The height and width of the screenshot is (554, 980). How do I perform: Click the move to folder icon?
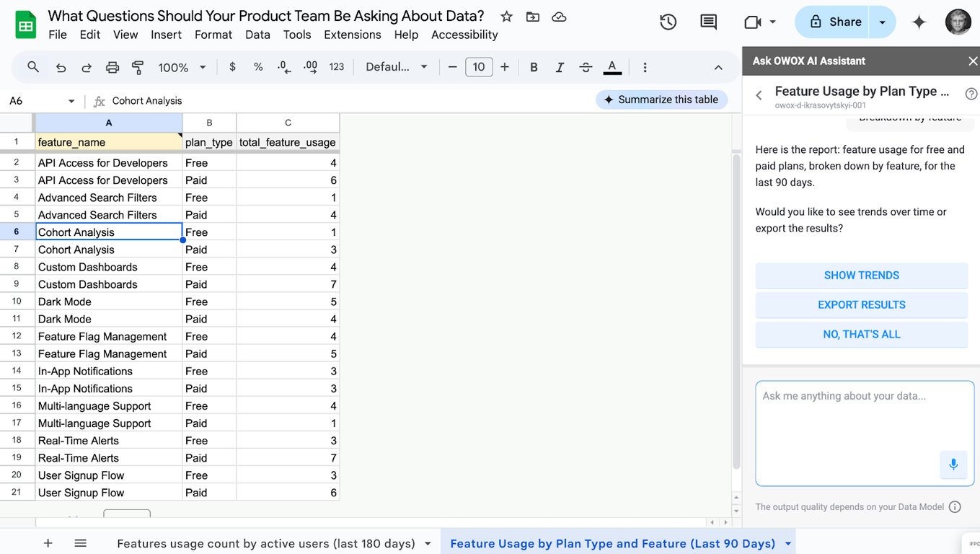tap(533, 17)
